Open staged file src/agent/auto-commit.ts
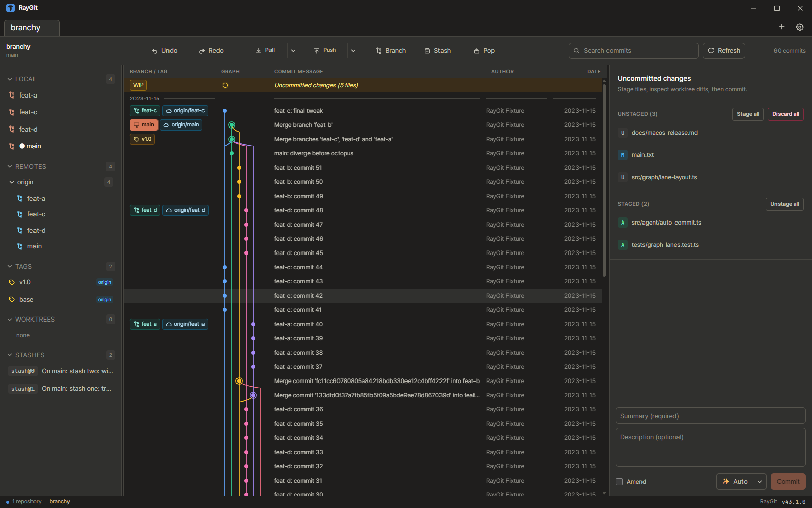812x508 pixels. [x=710, y=223]
